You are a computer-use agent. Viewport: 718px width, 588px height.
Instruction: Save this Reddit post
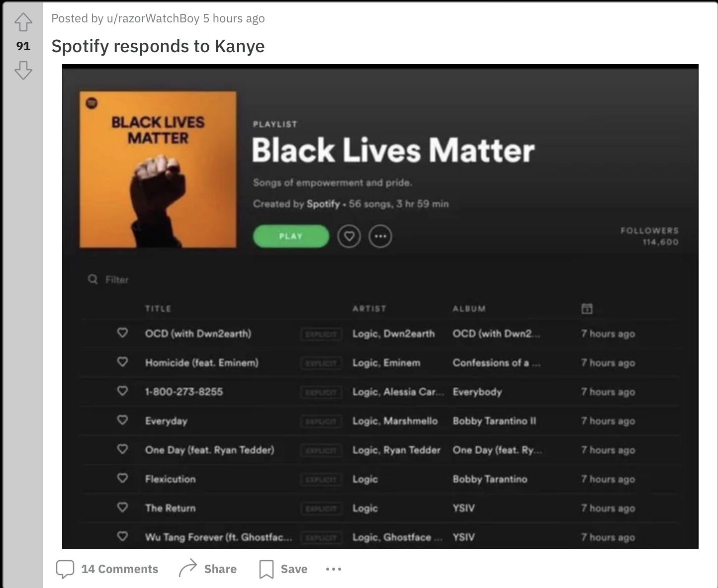(x=283, y=569)
